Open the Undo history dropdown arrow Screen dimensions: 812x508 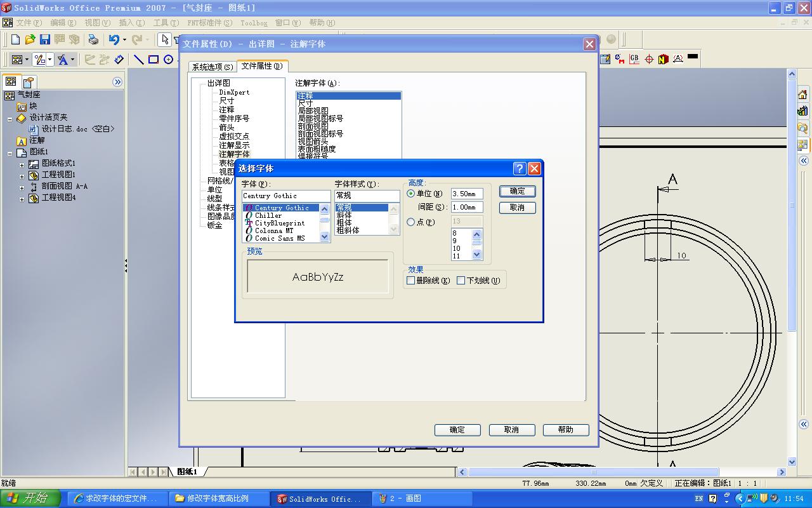point(124,40)
